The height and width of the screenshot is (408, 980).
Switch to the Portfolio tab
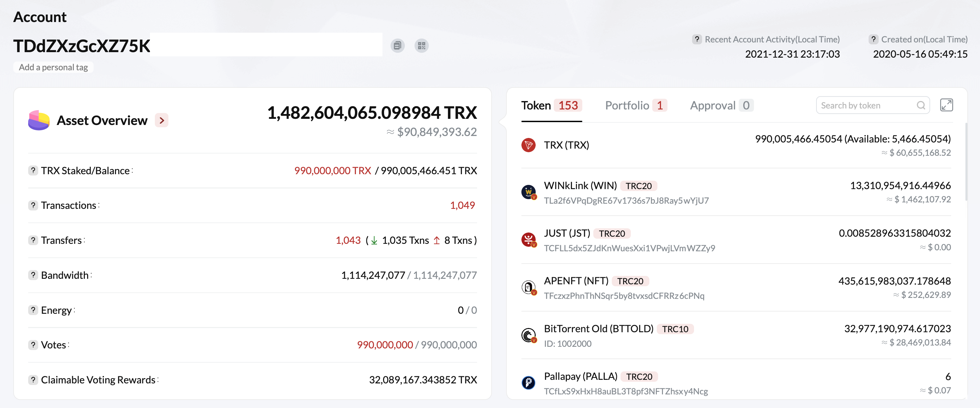(636, 105)
